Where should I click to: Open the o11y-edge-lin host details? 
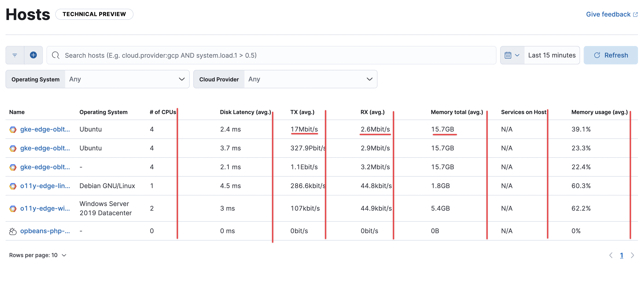[45, 186]
